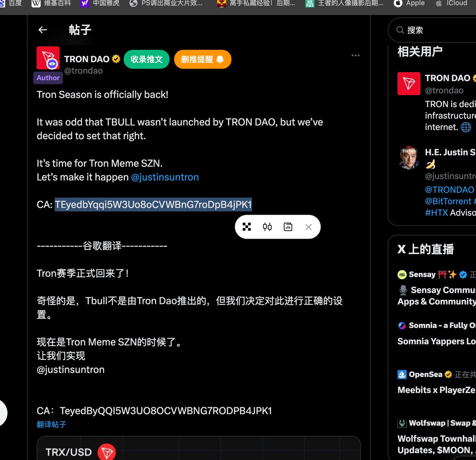Click the TRON logo on the TRX/USD card
The height and width of the screenshot is (460, 476).
106,452
